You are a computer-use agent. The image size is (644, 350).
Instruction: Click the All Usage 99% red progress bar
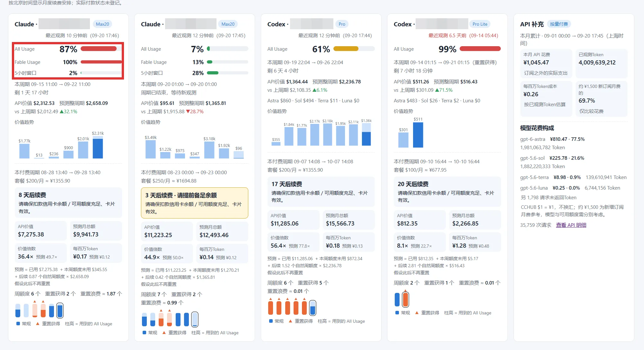[480, 49]
